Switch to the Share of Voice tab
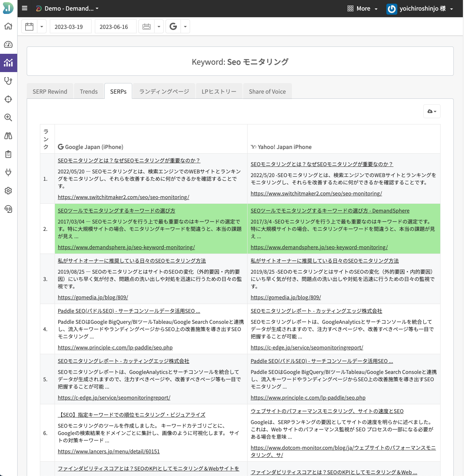This screenshot has height=476, width=464. (x=267, y=91)
